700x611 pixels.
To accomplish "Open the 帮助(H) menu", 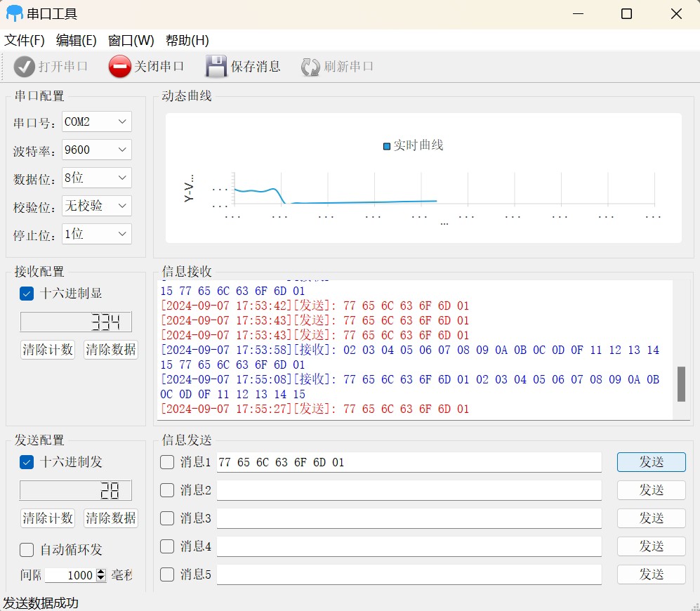I will [x=187, y=41].
